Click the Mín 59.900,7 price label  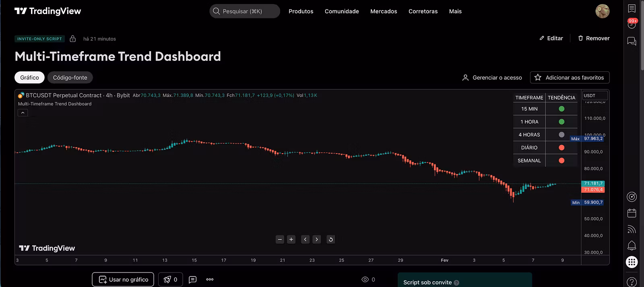(x=588, y=202)
